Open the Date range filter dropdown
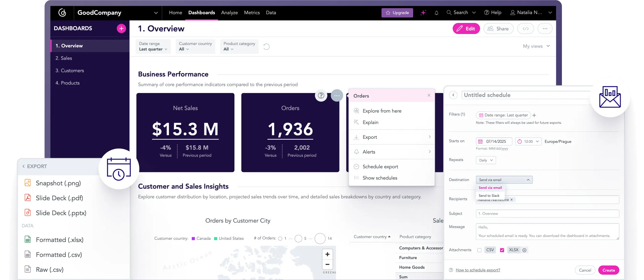The height and width of the screenshot is (280, 644). click(x=153, y=46)
